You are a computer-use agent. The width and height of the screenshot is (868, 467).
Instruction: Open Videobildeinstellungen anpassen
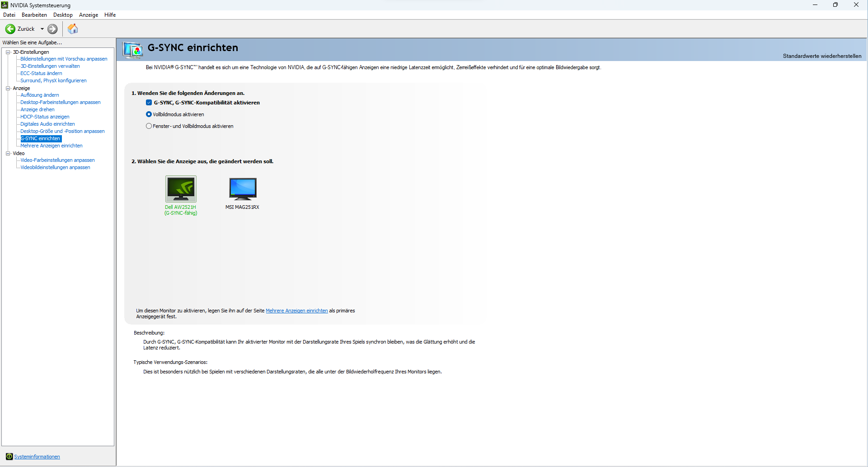(55, 167)
